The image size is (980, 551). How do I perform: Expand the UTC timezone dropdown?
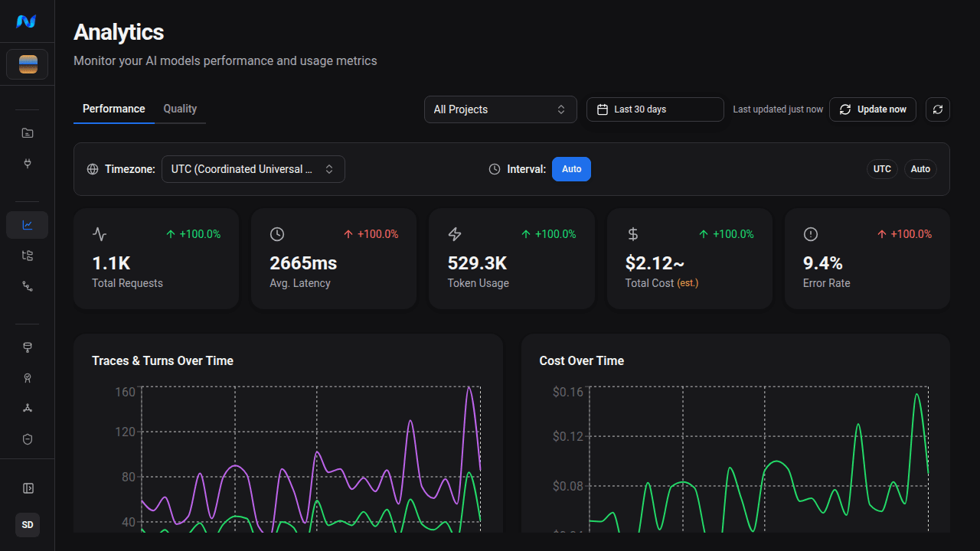[x=253, y=169]
